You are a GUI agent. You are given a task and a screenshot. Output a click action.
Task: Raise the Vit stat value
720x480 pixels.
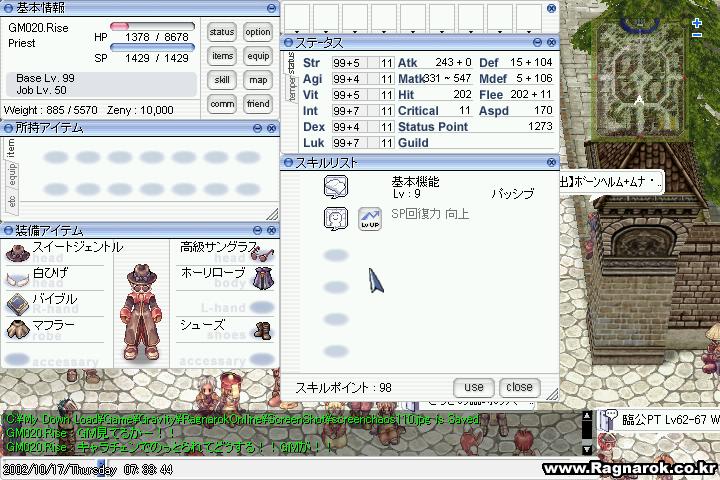coord(372,95)
